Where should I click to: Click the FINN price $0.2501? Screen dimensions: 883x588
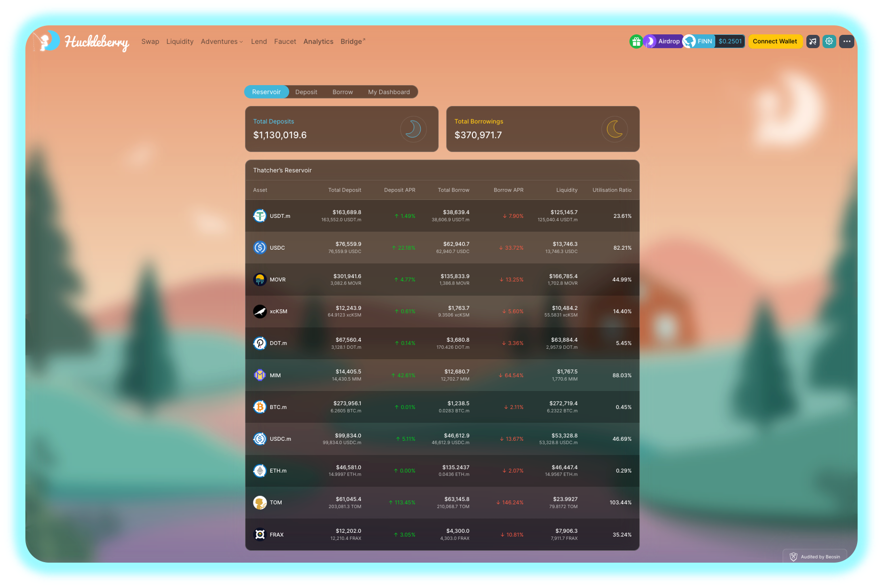pos(730,41)
